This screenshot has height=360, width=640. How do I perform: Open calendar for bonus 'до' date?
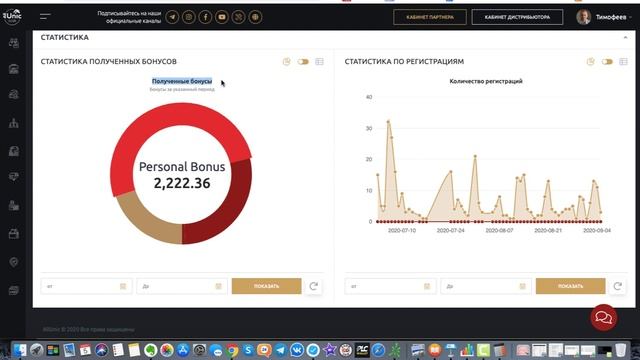tap(218, 287)
